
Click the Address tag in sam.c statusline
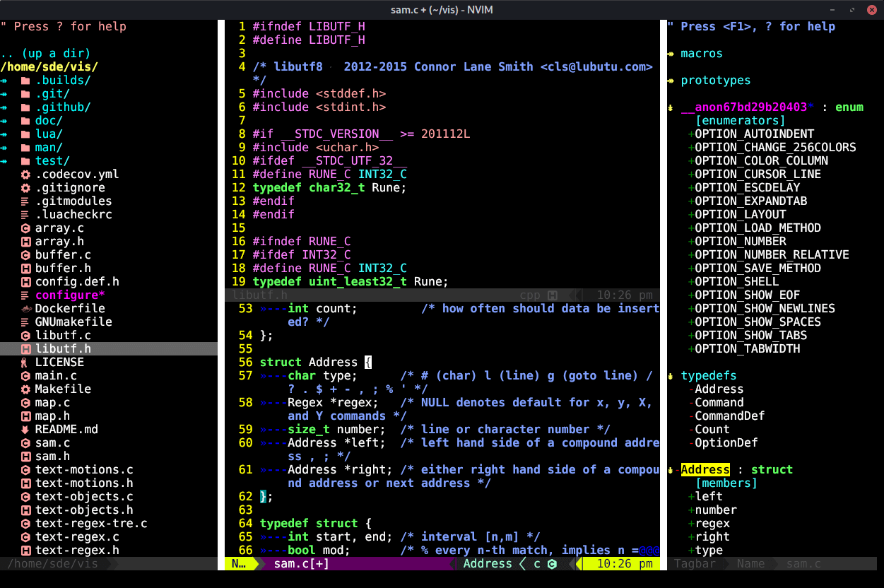(x=488, y=564)
